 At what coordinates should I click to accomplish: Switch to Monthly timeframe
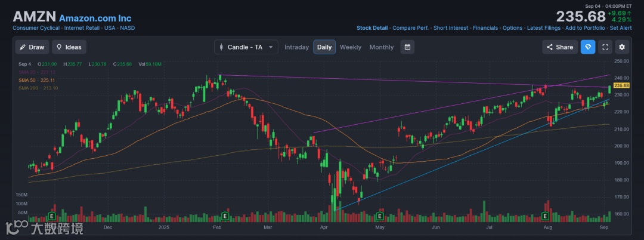[382, 47]
